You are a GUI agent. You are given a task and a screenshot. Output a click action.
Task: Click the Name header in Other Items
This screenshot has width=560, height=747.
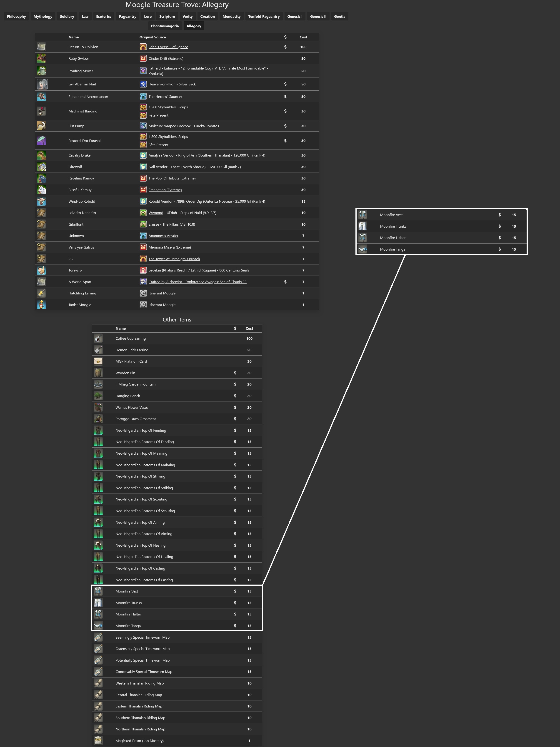tap(121, 329)
